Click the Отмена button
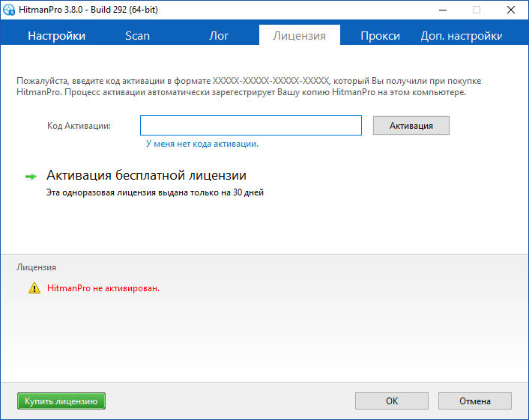 [475, 401]
